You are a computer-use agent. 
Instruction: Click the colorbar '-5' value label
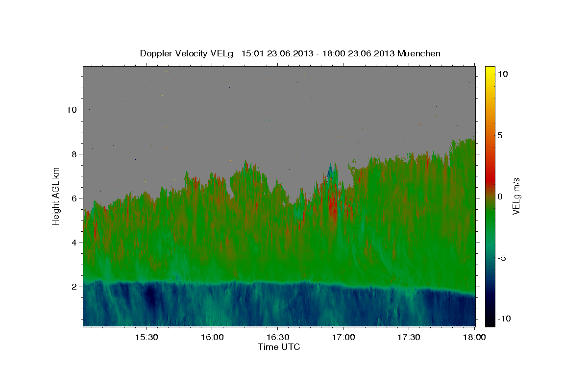(x=501, y=258)
